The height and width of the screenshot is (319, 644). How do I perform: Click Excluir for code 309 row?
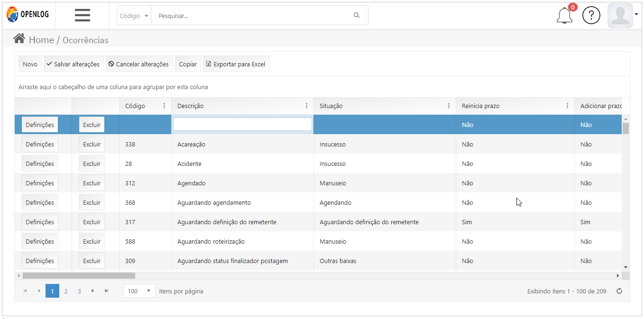coord(92,261)
